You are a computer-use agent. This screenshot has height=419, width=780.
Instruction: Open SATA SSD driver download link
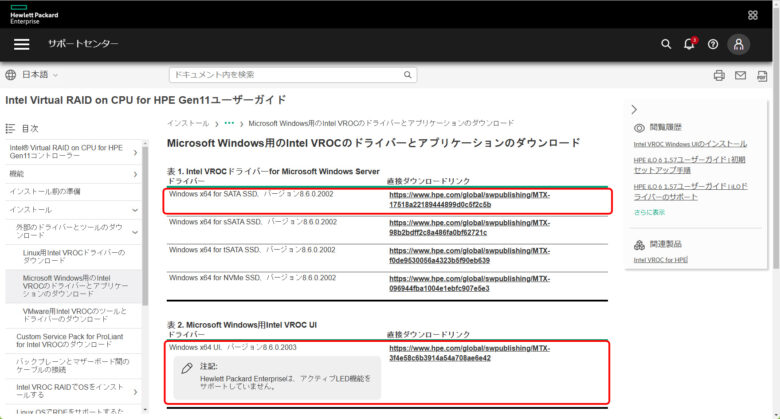(469, 200)
